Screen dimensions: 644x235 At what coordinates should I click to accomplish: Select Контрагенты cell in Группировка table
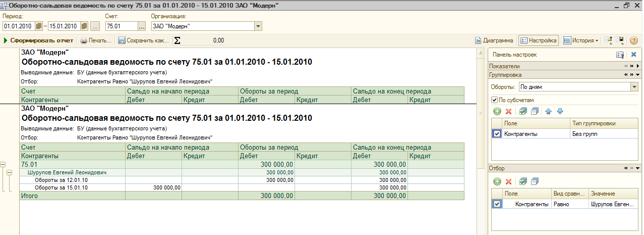click(x=536, y=134)
